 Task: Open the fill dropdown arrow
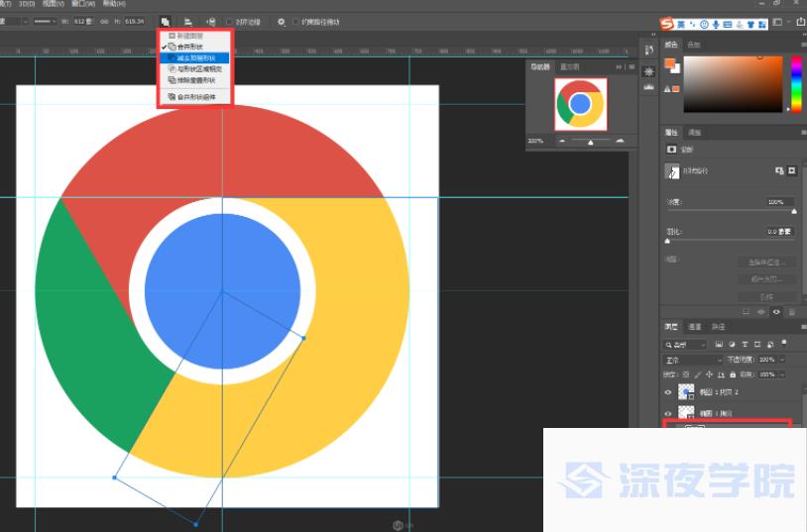point(782,374)
